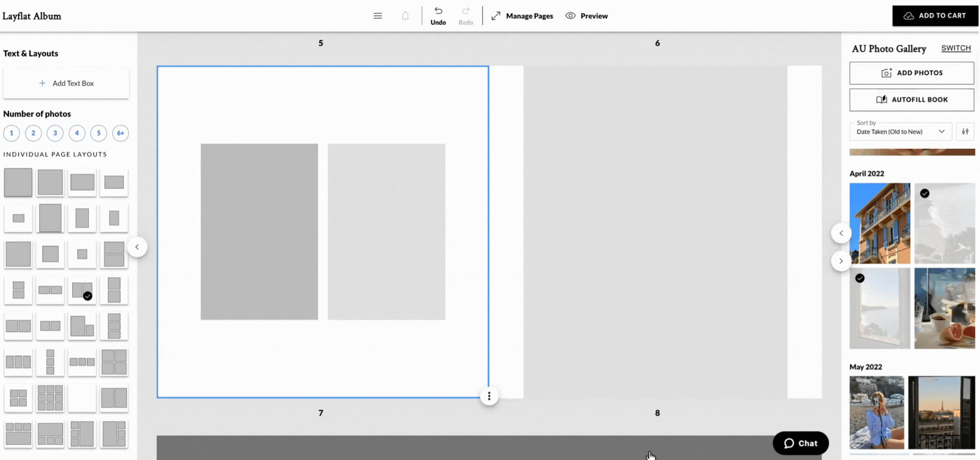This screenshot has width=980, height=460.
Task: Open the photo filter sliders icon beside Sort by
Action: (966, 131)
